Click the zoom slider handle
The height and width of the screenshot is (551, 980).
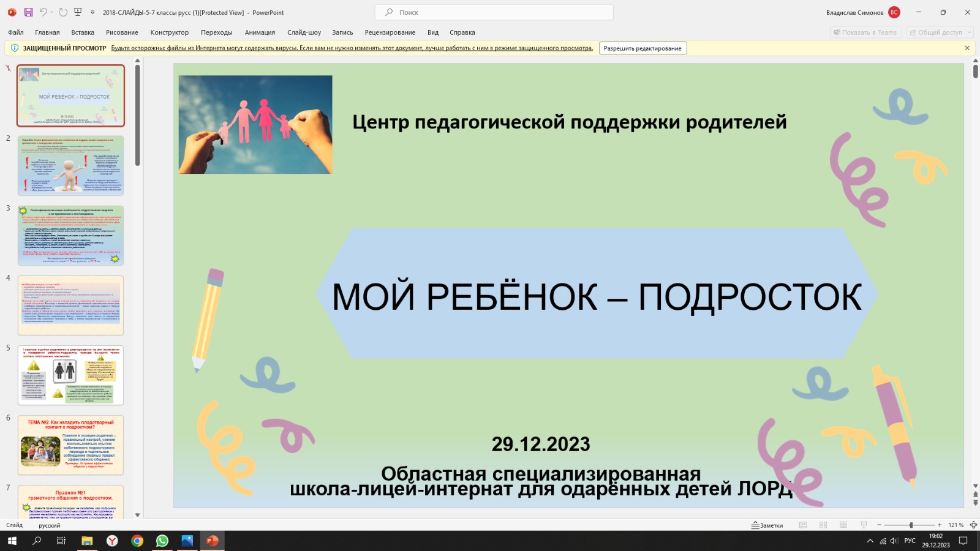[911, 525]
